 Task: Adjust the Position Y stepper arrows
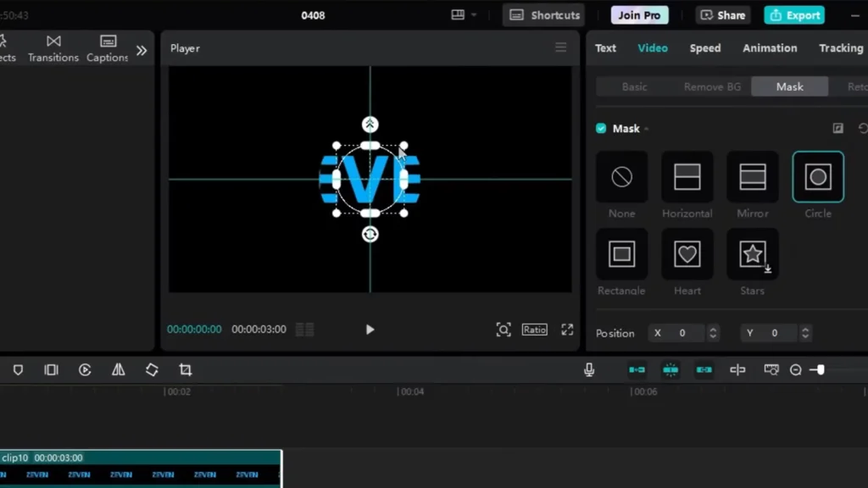805,333
